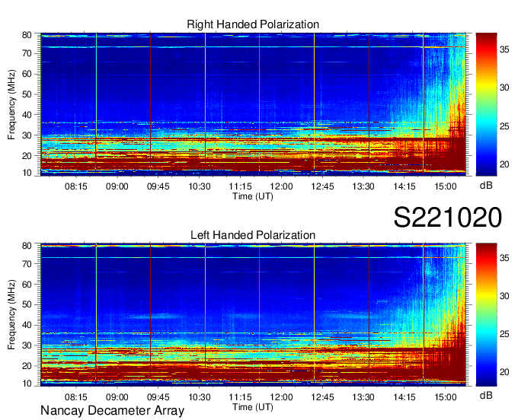Click the "Right Handed Polarization" plot title
Screen dimensions: 518x420
pos(253,24)
